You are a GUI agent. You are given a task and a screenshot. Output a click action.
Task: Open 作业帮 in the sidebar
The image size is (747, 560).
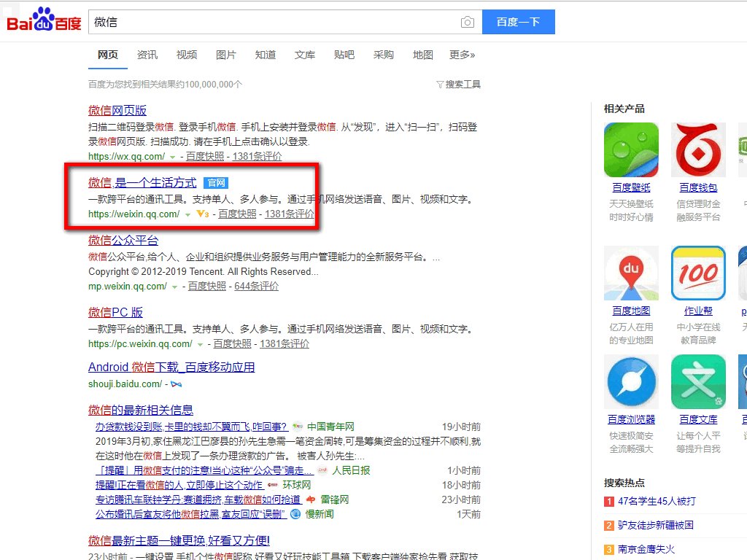tap(698, 311)
